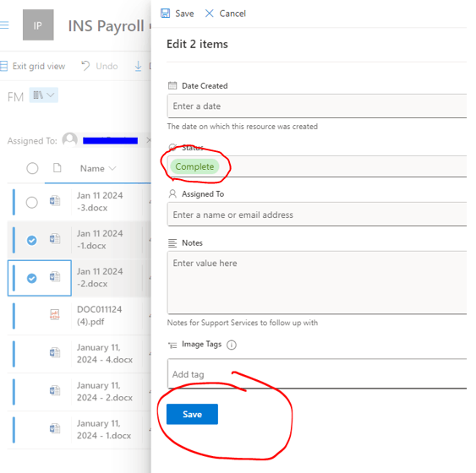Click the file type column header icon

tap(57, 168)
